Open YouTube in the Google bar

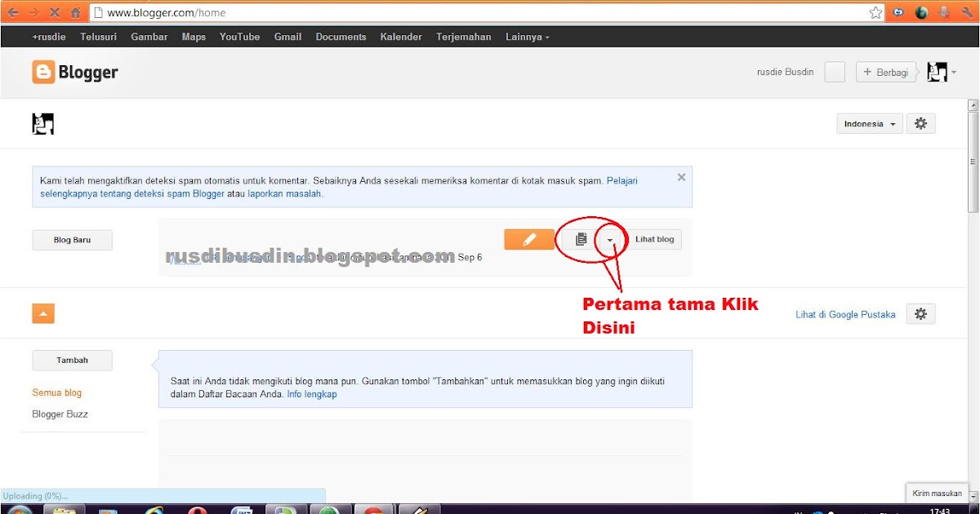tap(240, 37)
